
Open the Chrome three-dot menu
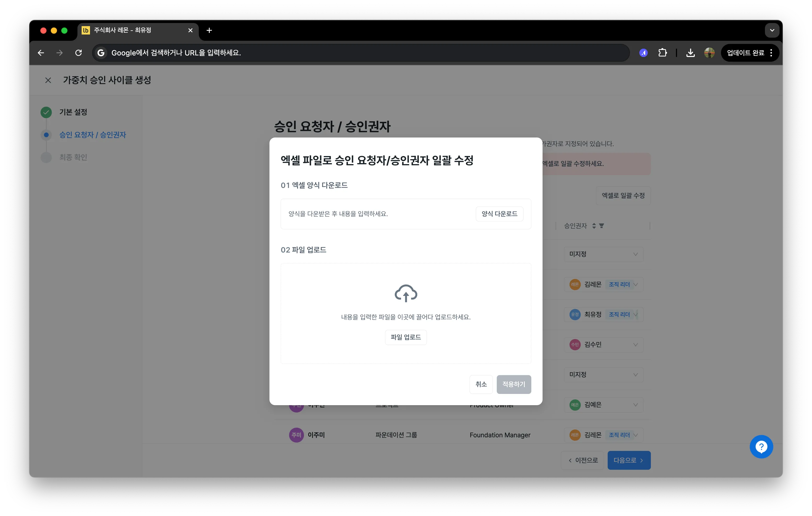point(771,53)
